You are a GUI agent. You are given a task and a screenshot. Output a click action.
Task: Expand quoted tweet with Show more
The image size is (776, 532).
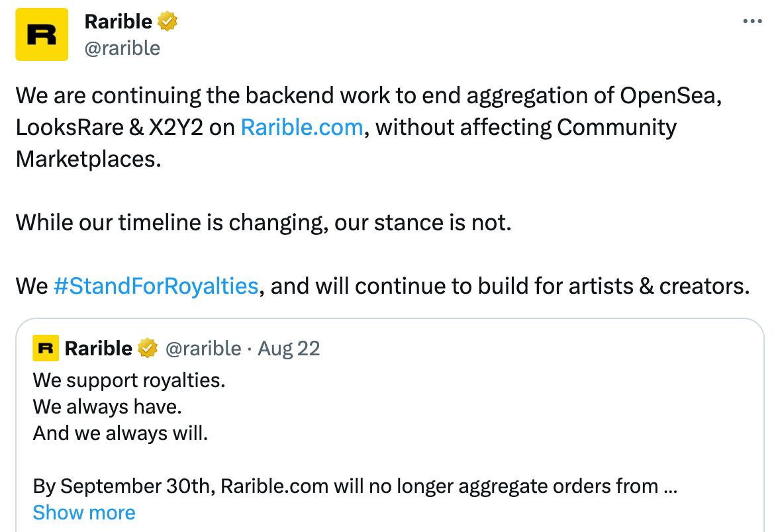pos(84,512)
